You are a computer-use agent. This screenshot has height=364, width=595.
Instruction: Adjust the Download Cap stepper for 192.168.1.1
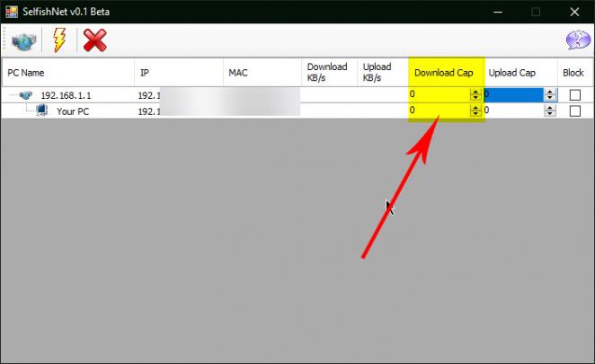coord(475,94)
